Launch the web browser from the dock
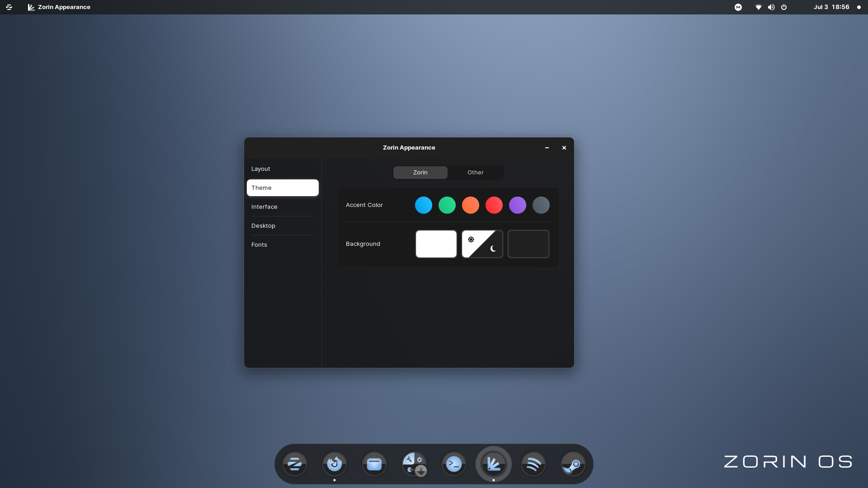 click(x=335, y=464)
